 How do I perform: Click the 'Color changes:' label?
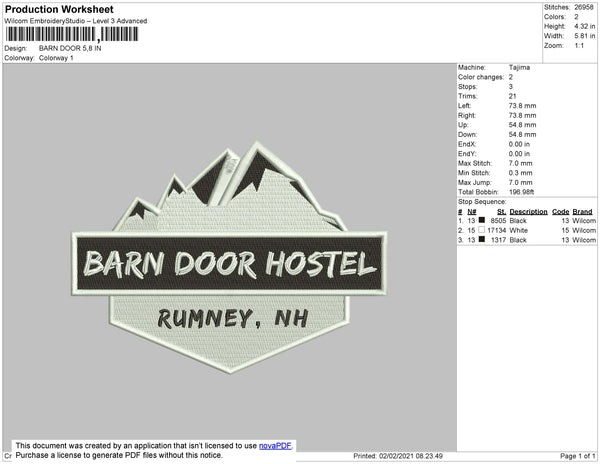(481, 77)
